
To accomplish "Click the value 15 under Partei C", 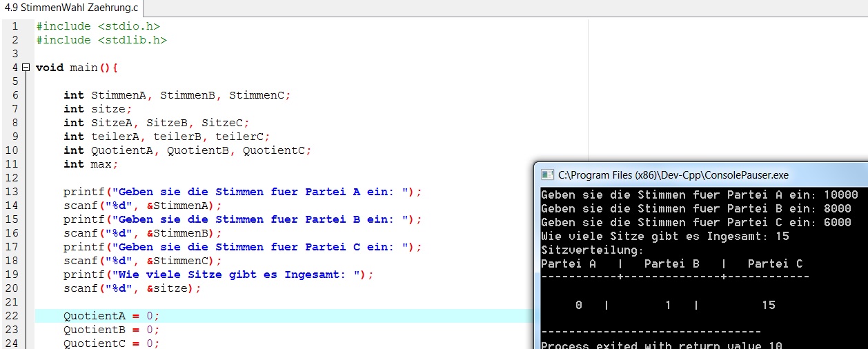I will point(769,305).
